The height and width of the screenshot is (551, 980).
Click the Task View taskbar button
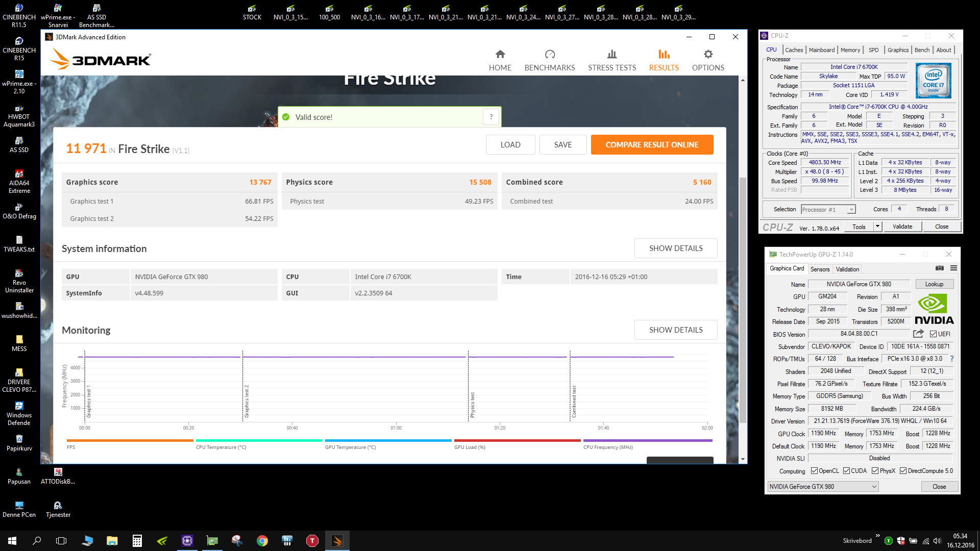pos(61,541)
